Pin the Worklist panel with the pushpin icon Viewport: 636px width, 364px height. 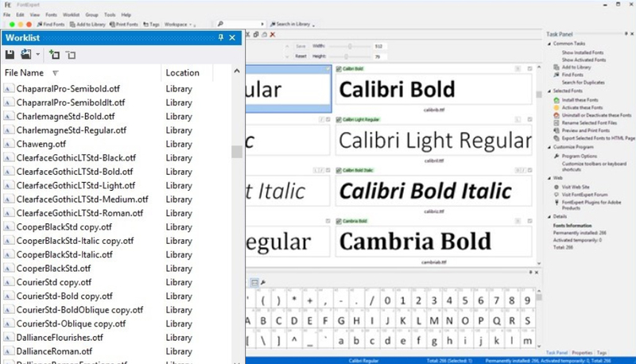tap(221, 37)
